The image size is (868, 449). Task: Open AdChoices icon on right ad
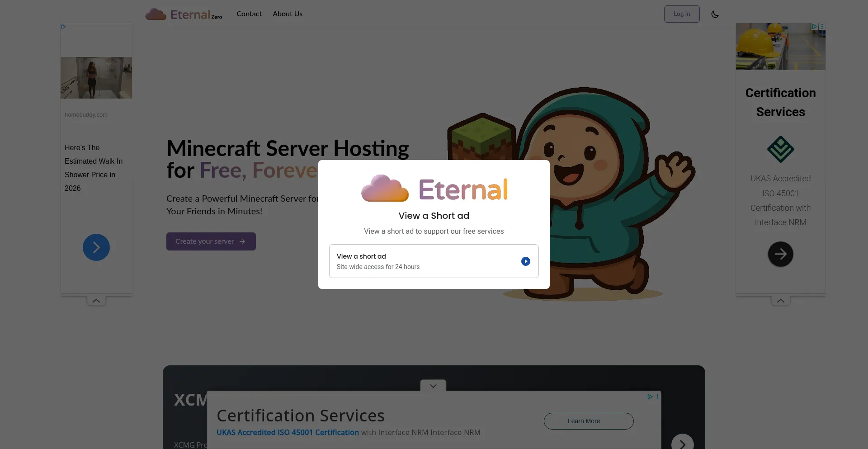(815, 27)
